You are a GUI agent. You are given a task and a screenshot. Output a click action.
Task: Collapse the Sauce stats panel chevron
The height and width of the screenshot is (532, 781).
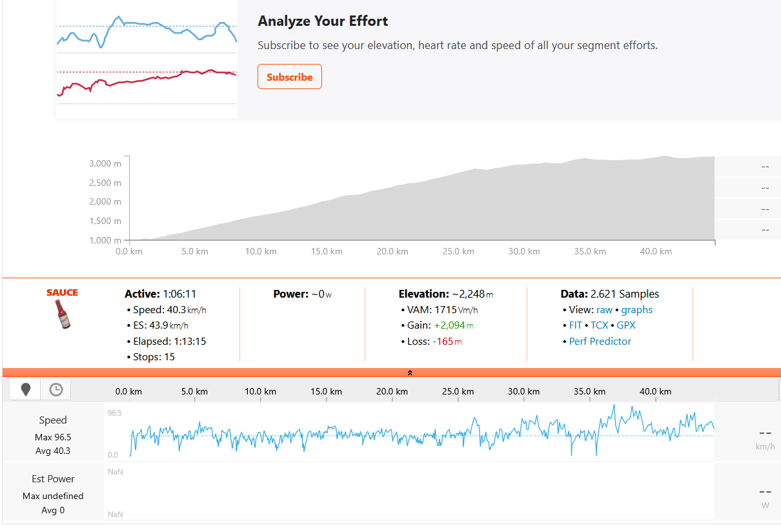409,373
